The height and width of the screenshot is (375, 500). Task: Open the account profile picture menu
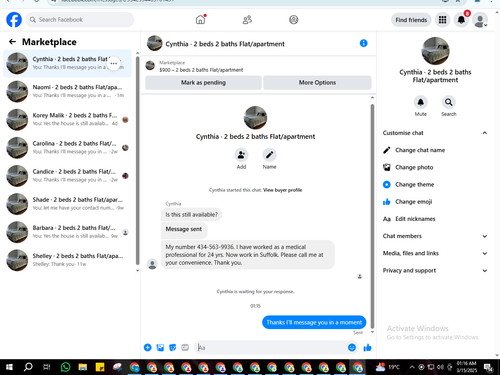pos(480,20)
